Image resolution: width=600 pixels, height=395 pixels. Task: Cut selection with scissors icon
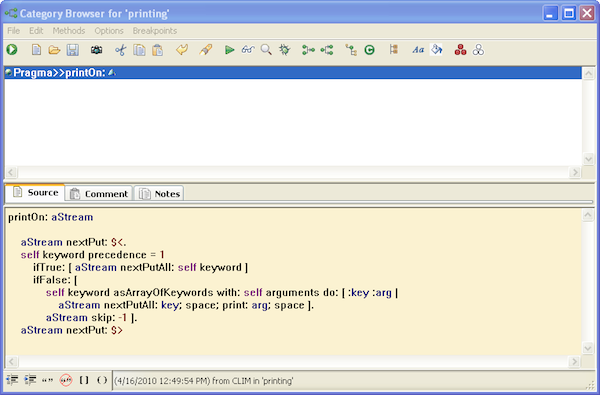coord(121,50)
